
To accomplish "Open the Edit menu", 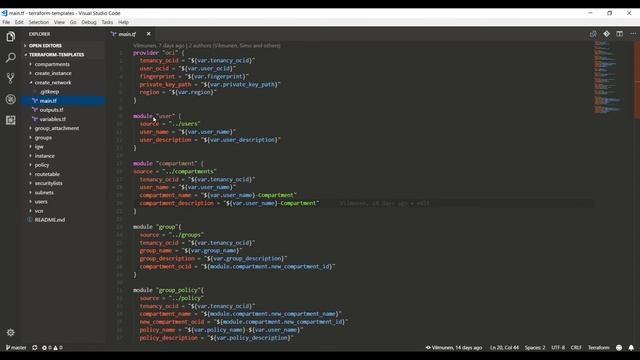I will click(x=19, y=22).
